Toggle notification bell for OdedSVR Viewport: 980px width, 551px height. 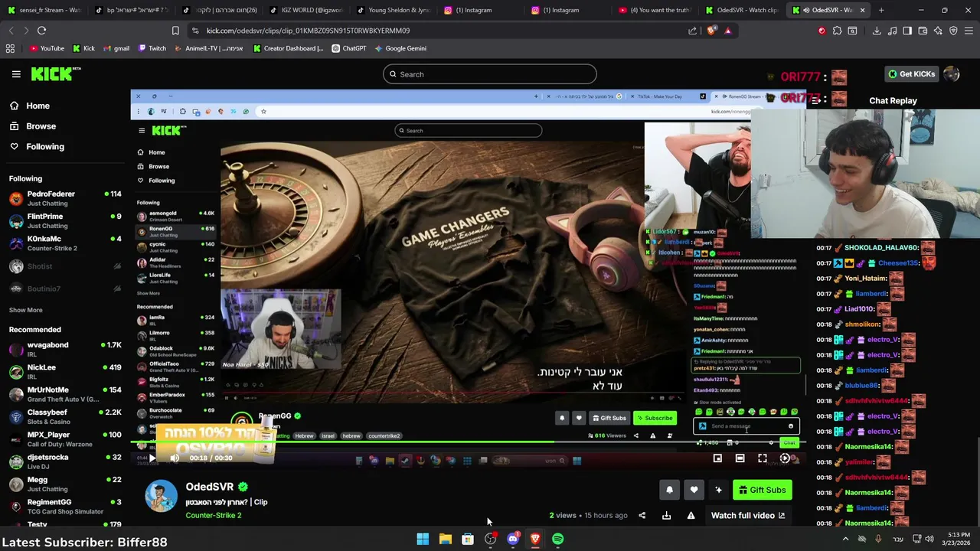(669, 490)
